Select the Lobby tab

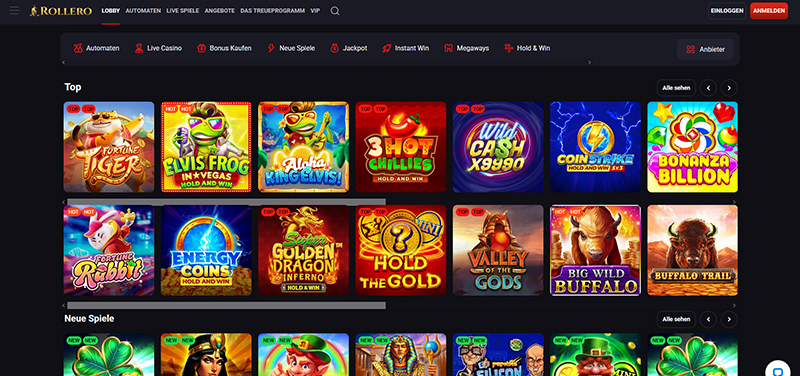click(111, 11)
